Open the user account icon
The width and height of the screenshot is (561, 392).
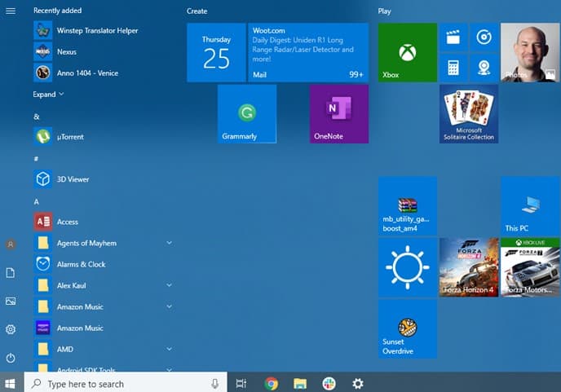(11, 244)
